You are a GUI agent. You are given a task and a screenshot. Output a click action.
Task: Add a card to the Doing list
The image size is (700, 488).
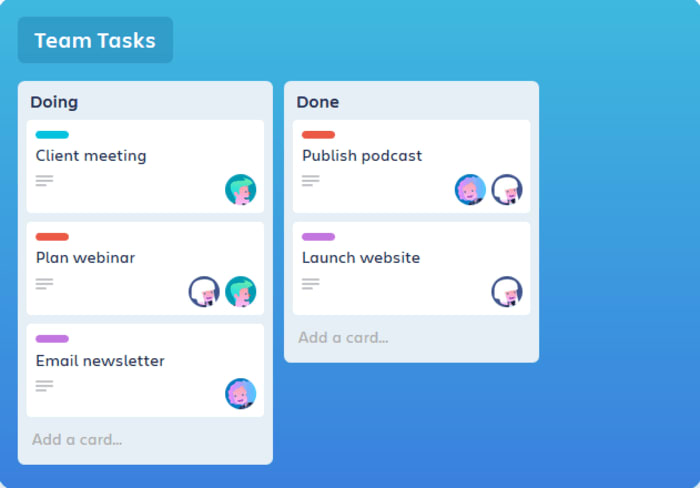click(77, 440)
